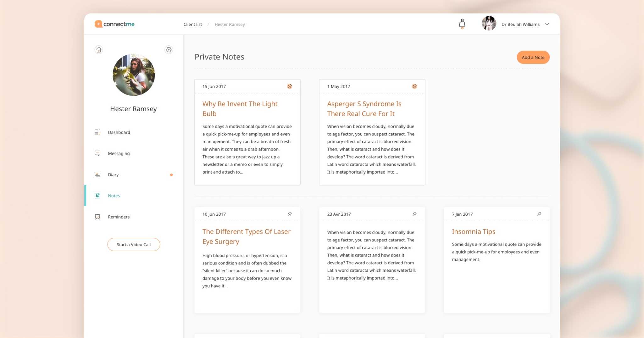Open the client settings gear icon
Viewport: 644px width, 338px height.
click(169, 50)
